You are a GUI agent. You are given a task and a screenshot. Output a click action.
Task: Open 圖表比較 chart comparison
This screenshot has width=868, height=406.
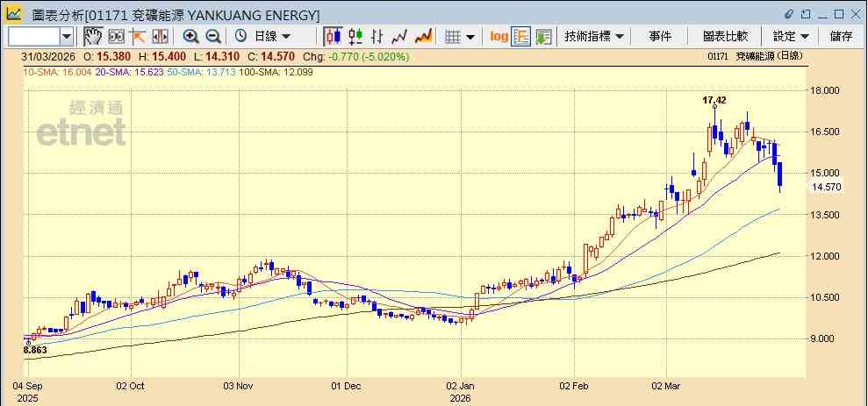[x=725, y=37]
